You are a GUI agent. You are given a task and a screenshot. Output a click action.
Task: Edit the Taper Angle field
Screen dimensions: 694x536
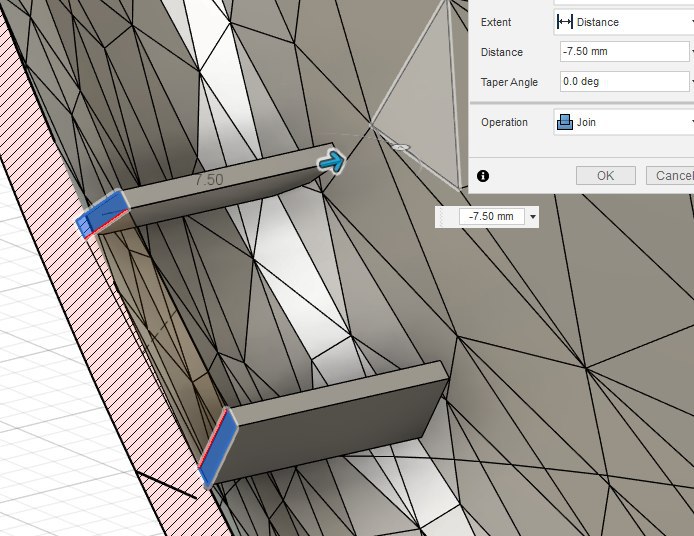tap(625, 81)
